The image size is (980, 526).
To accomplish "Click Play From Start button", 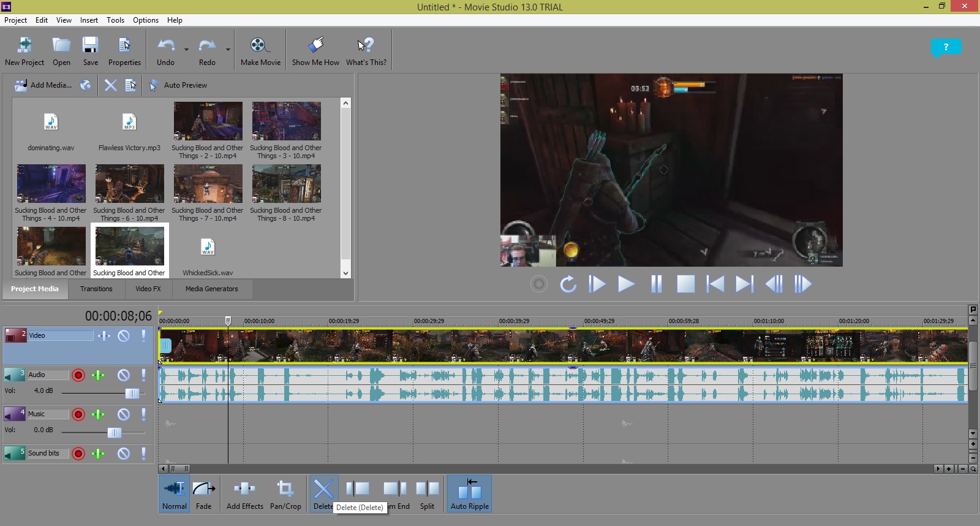I will coord(597,284).
